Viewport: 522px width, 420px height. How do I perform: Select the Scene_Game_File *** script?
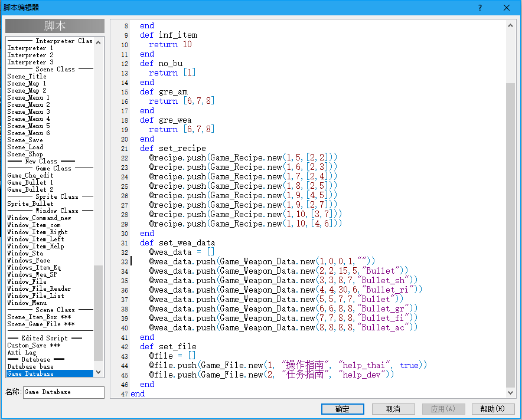coord(41,324)
